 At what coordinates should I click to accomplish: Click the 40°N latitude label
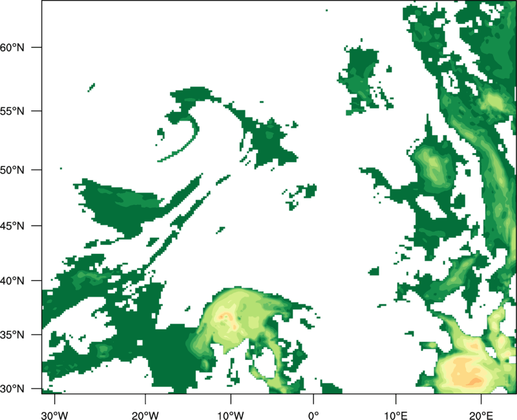[x=12, y=281]
